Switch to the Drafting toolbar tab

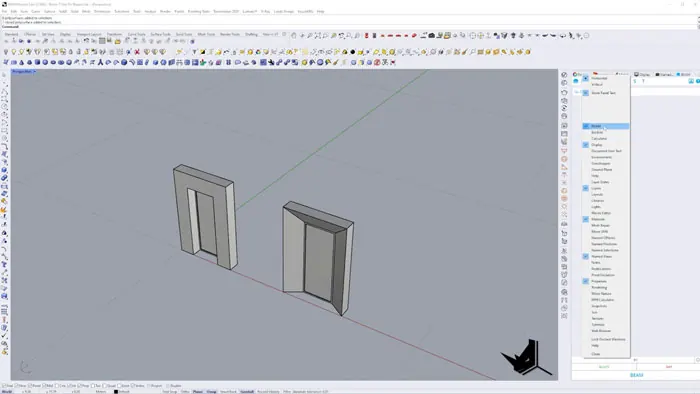pyautogui.click(x=251, y=34)
